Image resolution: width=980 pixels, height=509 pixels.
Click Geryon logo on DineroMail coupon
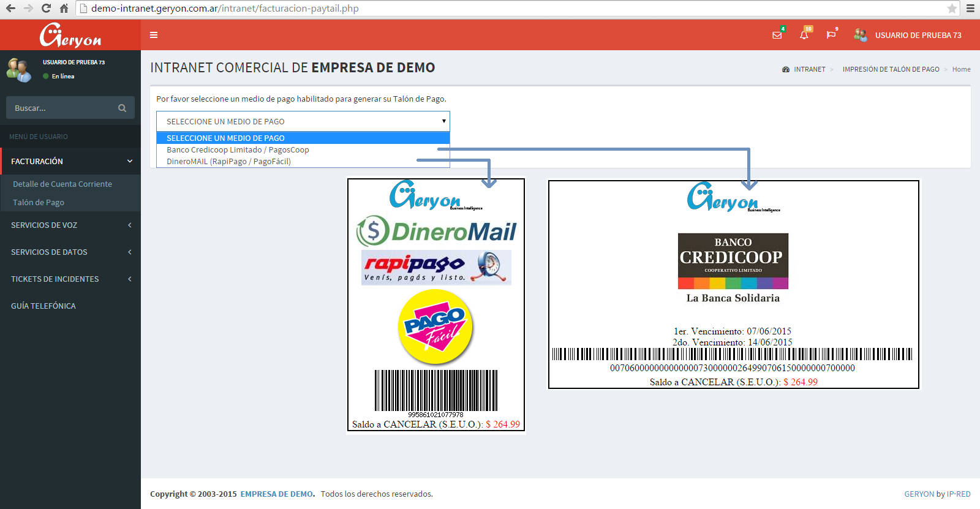point(435,195)
